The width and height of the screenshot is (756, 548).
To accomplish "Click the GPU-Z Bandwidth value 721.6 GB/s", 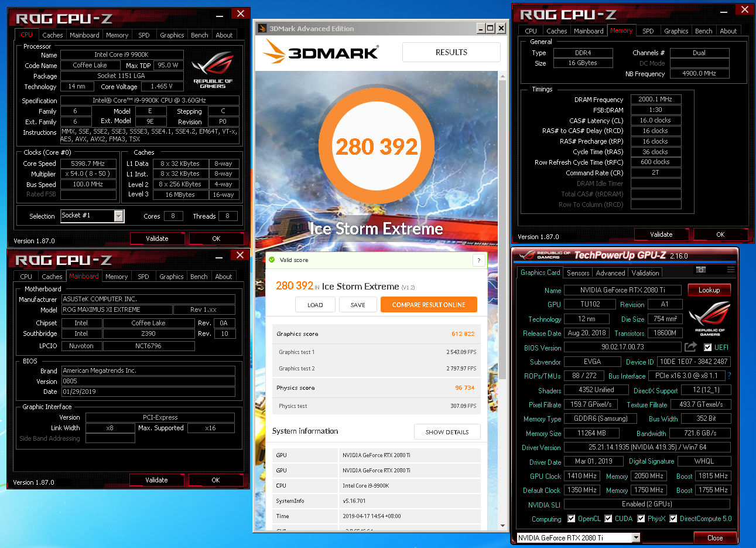I will (700, 433).
